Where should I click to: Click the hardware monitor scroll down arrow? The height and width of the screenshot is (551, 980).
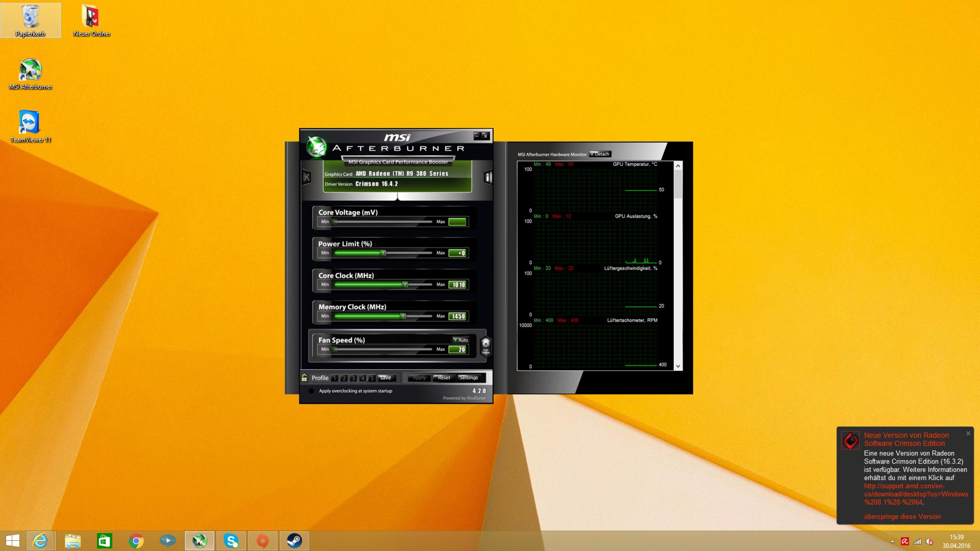[x=678, y=366]
